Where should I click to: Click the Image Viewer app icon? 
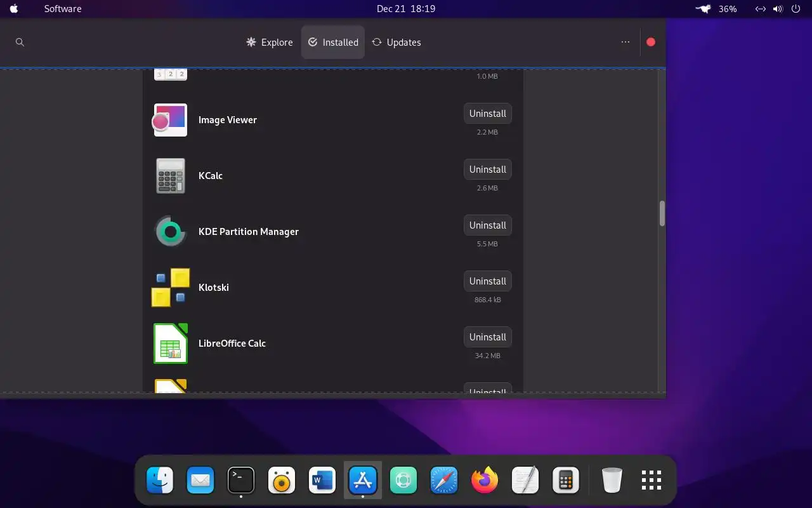coord(170,120)
